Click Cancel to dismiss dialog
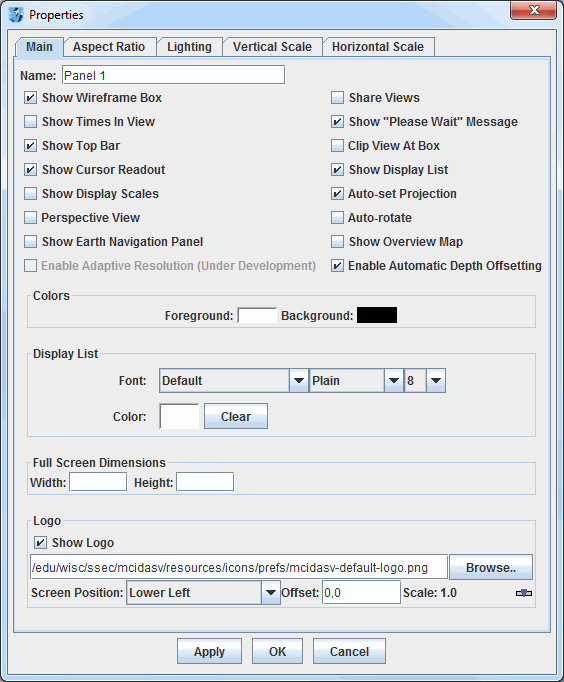 point(349,651)
